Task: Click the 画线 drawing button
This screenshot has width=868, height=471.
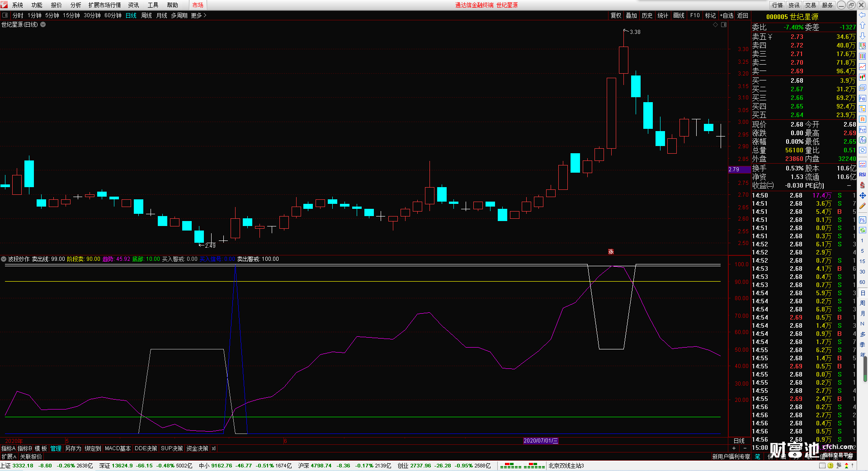Action: pos(679,15)
